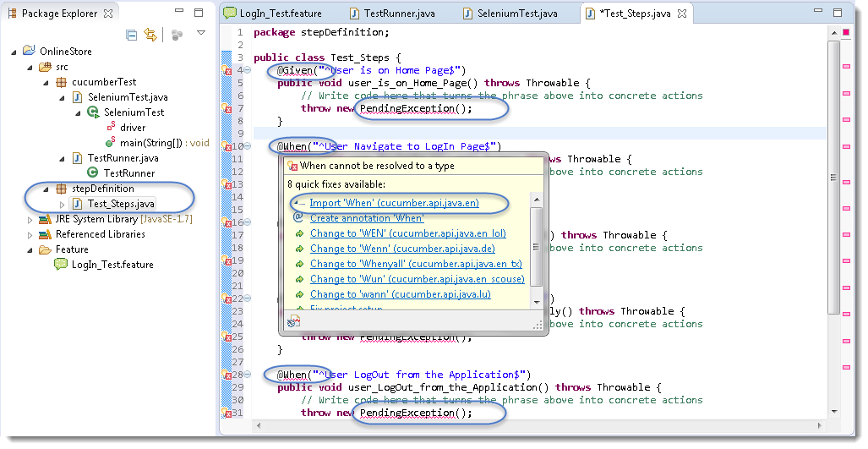
Task: Click Change to 'wann' quick fix
Action: pyautogui.click(x=401, y=294)
